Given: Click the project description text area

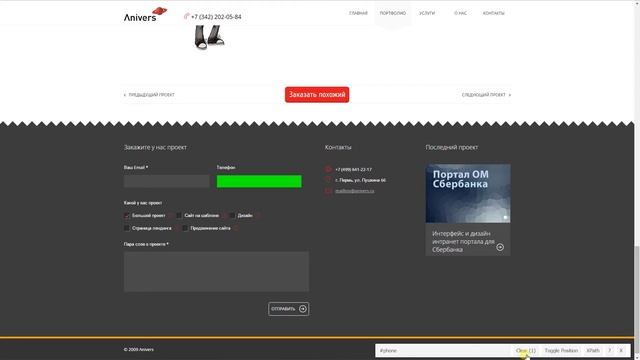Looking at the screenshot, I should click(x=216, y=272).
